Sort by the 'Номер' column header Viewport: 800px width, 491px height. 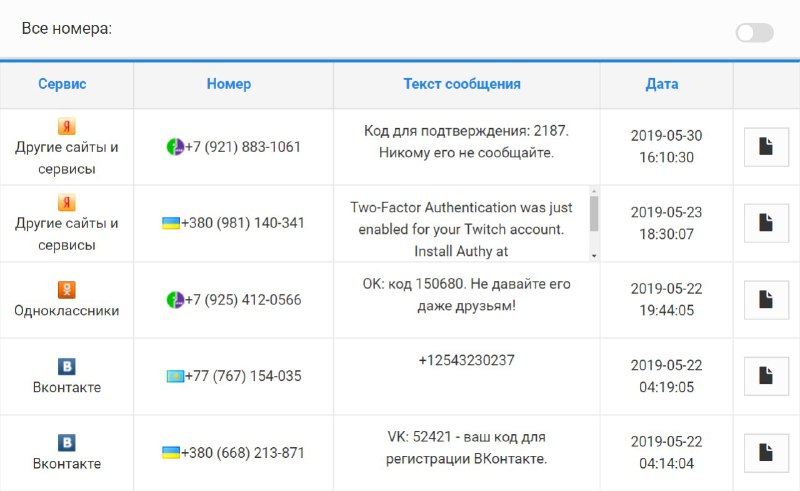pyautogui.click(x=229, y=84)
